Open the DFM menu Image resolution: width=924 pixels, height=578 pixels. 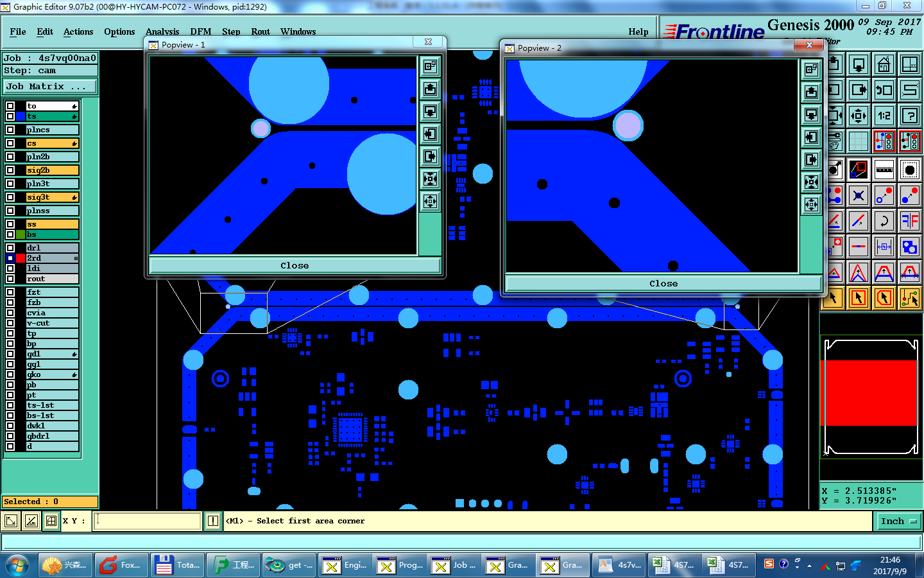pyautogui.click(x=201, y=31)
